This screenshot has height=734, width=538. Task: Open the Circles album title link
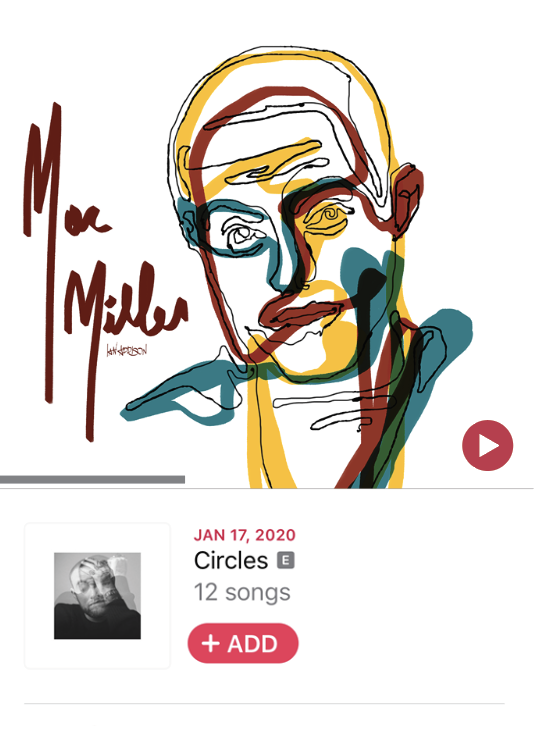pos(231,560)
